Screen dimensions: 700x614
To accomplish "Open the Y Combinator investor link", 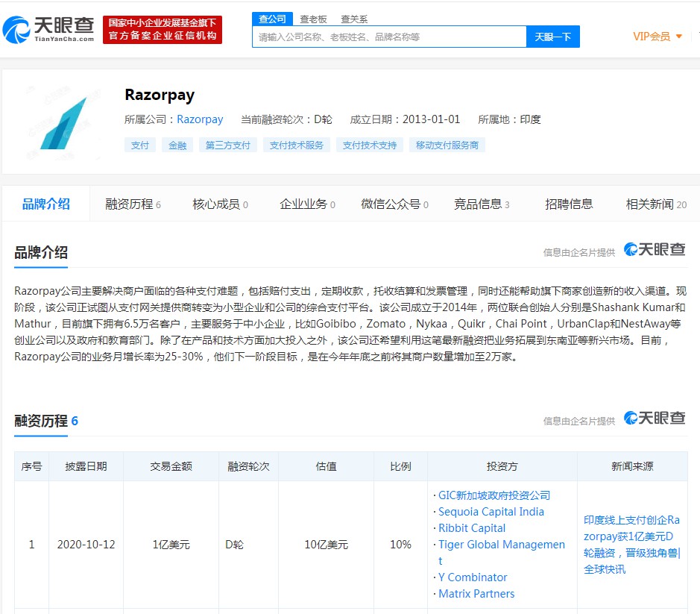I will [x=473, y=577].
